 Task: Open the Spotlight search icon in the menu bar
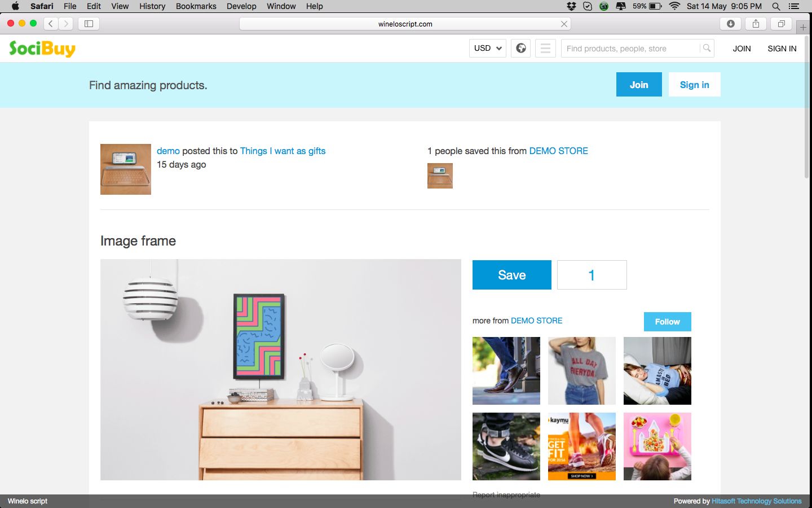pyautogui.click(x=776, y=6)
